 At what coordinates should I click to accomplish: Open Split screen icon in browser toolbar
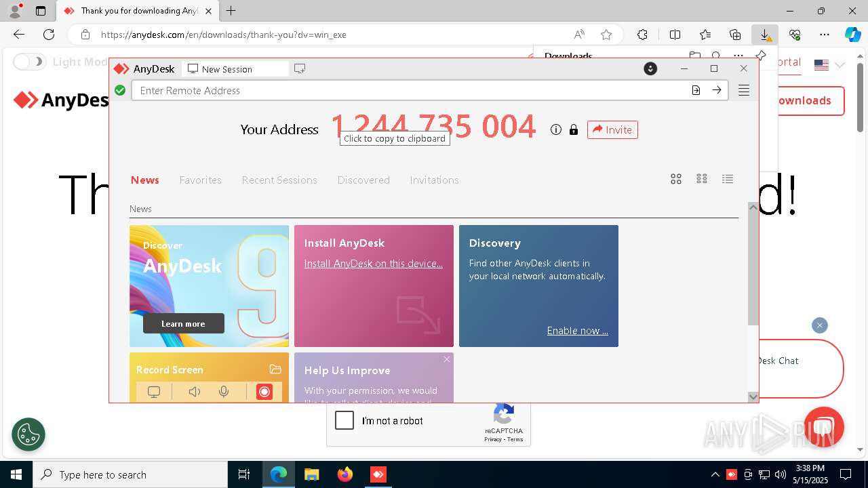click(675, 35)
